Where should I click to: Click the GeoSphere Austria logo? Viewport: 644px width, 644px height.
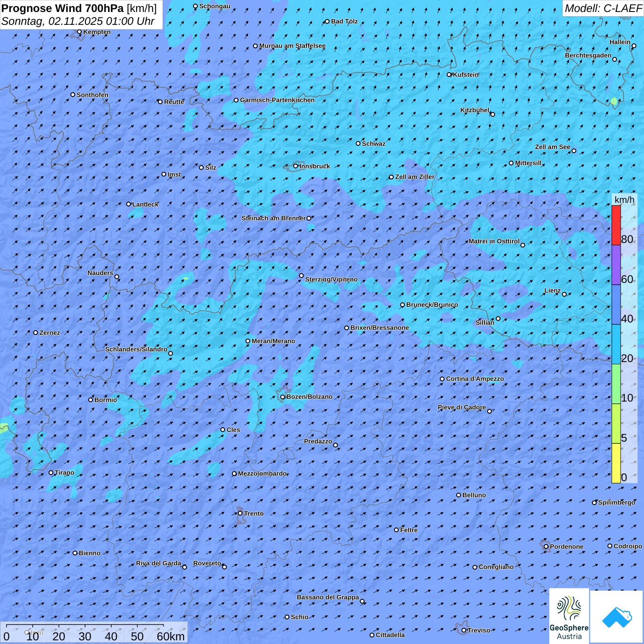(x=569, y=616)
